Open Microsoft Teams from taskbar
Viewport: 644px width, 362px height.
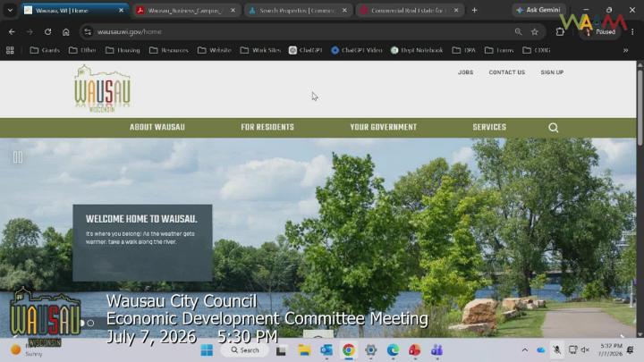click(x=436, y=350)
